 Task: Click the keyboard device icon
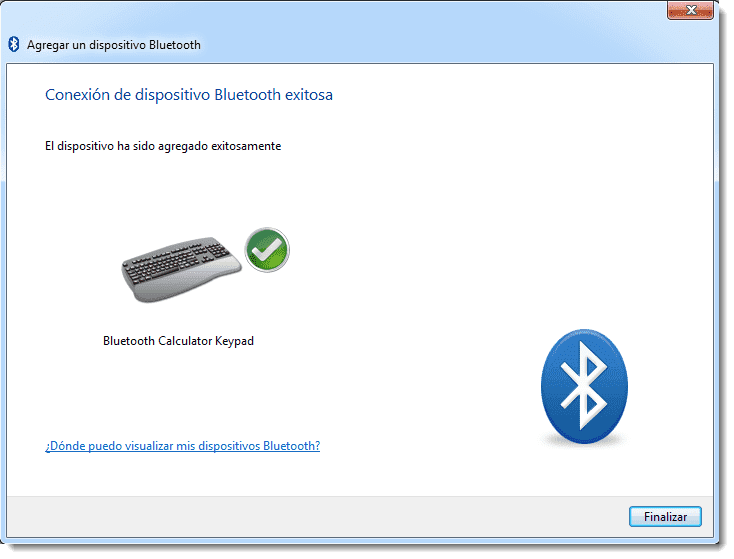pos(183,272)
